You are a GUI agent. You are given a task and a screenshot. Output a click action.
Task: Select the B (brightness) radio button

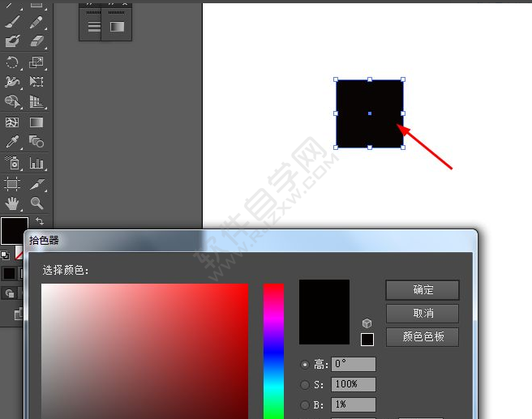[x=305, y=404]
